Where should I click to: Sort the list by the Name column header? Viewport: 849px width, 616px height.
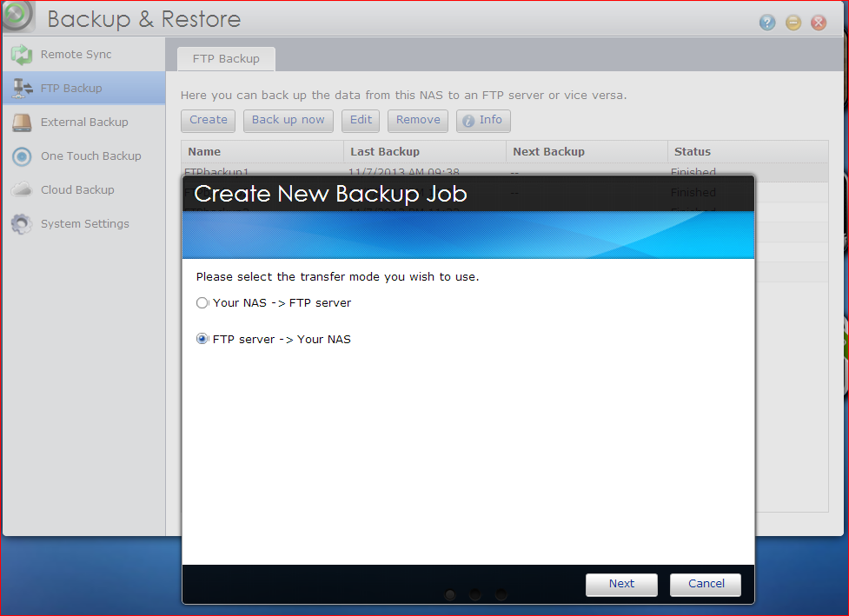coord(204,151)
